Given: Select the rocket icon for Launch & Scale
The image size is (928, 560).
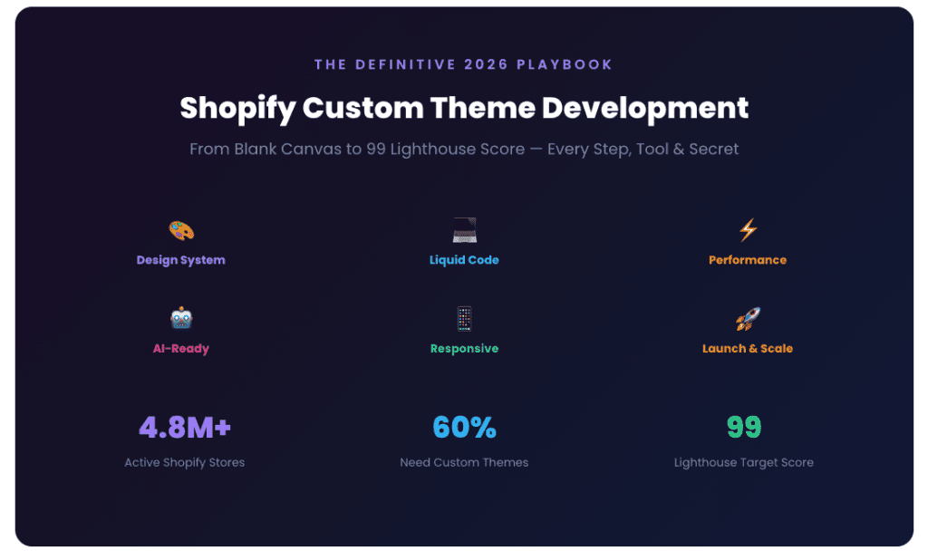Looking at the screenshot, I should tap(748, 318).
